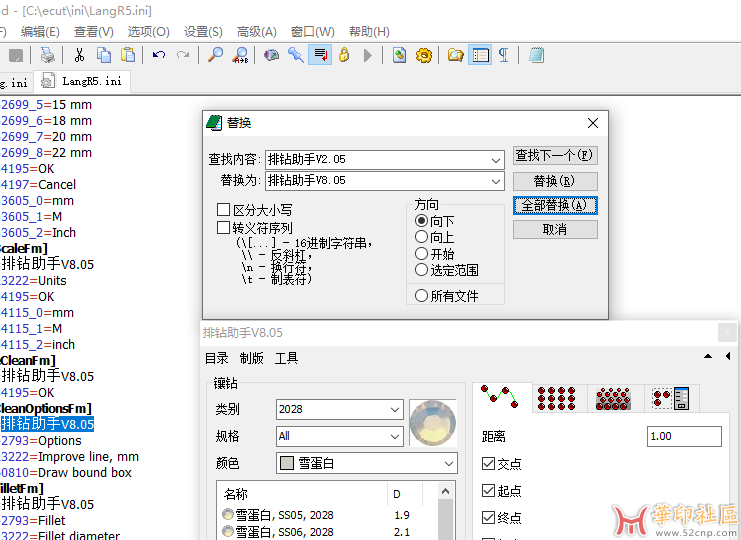The image size is (741, 540).
Task: Open the 查看(V) menu
Action: coord(94,32)
